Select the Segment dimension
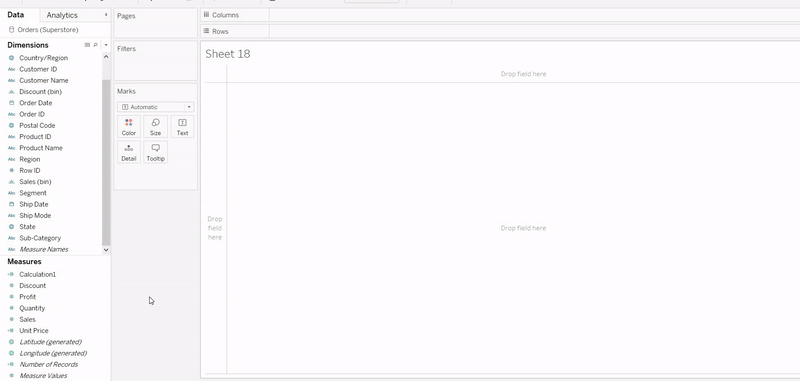The height and width of the screenshot is (381, 800). (x=33, y=193)
